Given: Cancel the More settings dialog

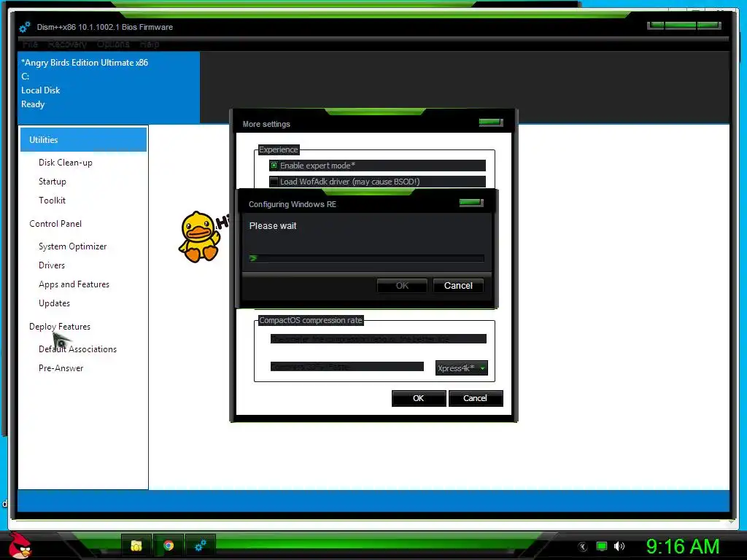Looking at the screenshot, I should [x=475, y=398].
